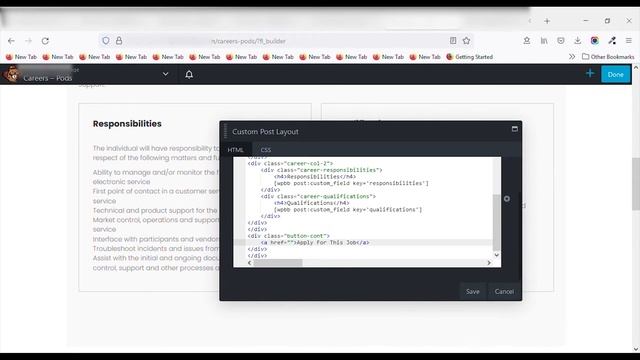
Task: Click the Done button
Action: coord(616,74)
